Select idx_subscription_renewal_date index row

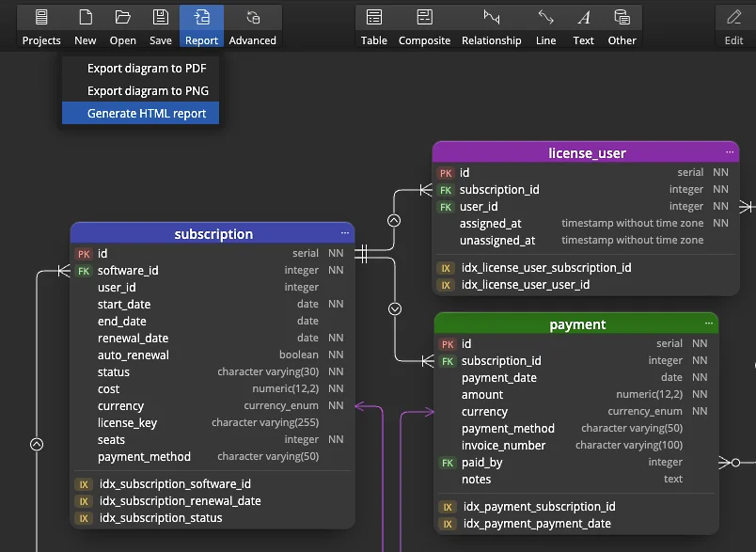pos(213,501)
